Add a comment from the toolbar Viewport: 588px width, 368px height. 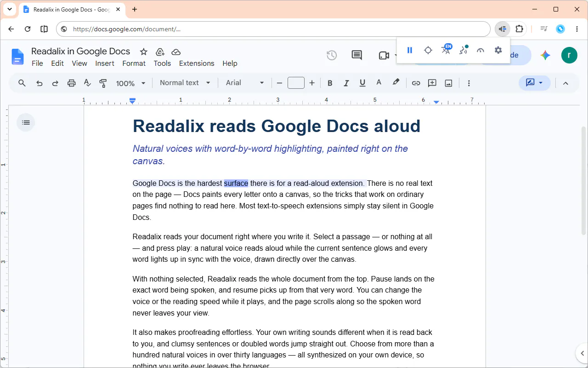(x=432, y=83)
